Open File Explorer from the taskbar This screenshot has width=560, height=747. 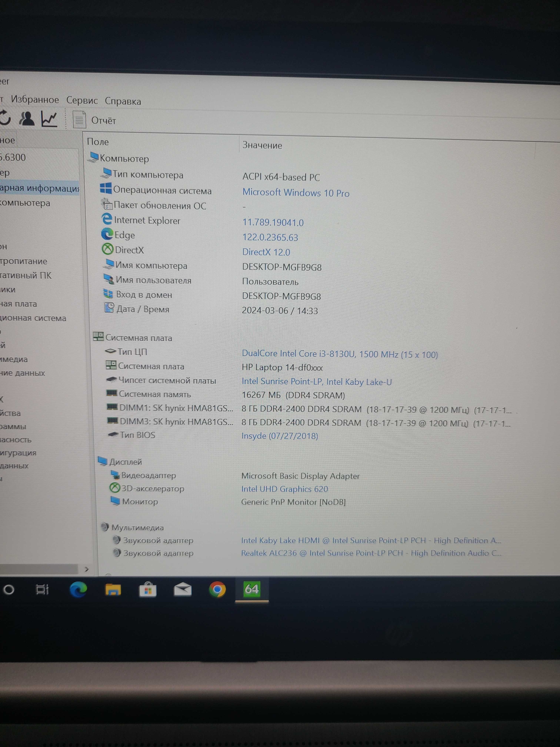[x=113, y=590]
